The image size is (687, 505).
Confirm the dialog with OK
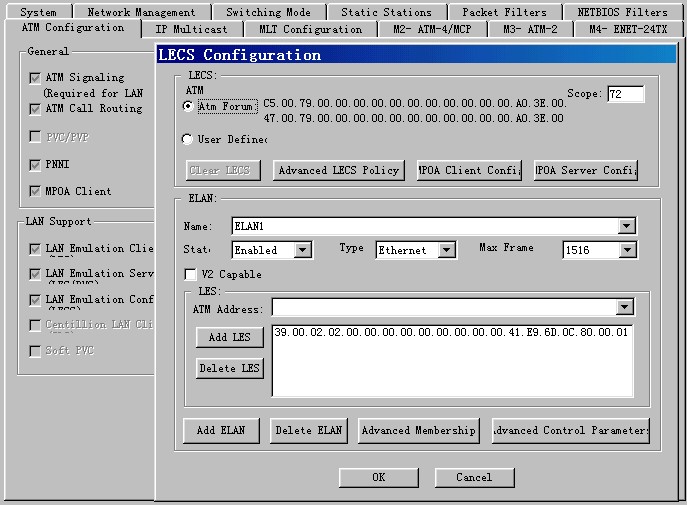378,477
